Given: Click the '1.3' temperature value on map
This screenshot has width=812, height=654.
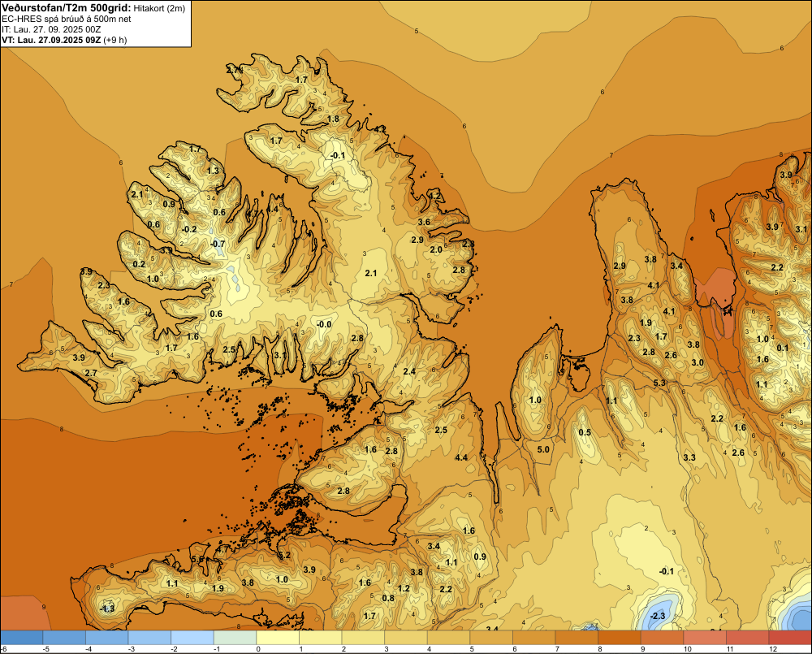Looking at the screenshot, I should 213,171.
